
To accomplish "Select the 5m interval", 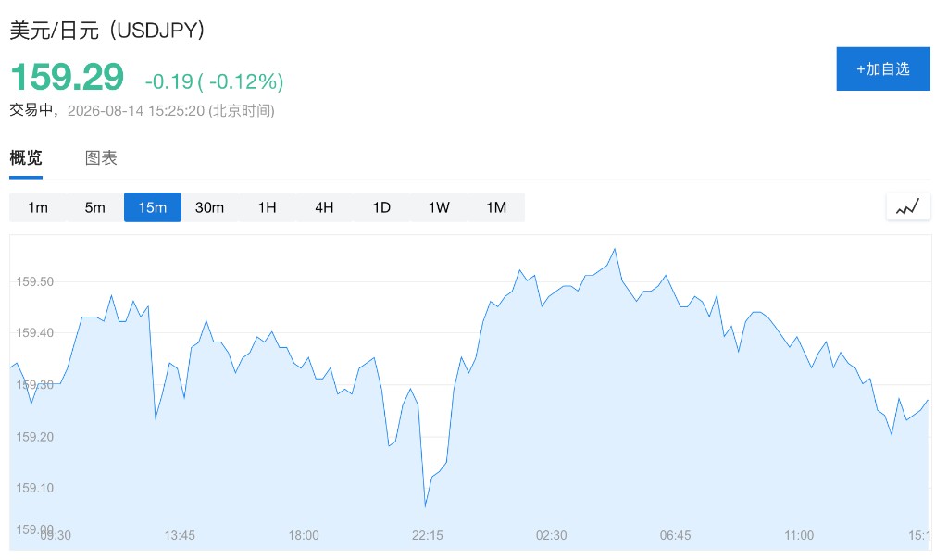I will pos(95,207).
